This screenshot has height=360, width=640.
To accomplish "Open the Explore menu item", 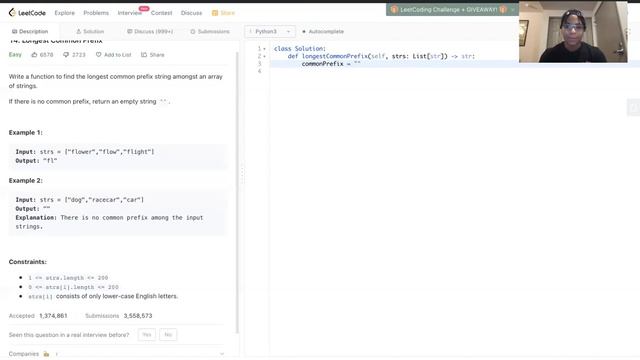I will 64,13.
